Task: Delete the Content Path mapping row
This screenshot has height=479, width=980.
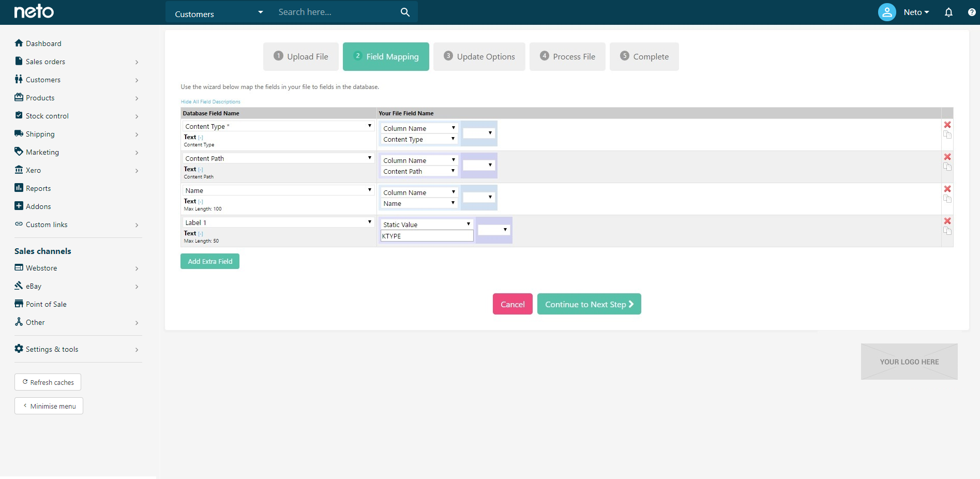Action: point(947,157)
